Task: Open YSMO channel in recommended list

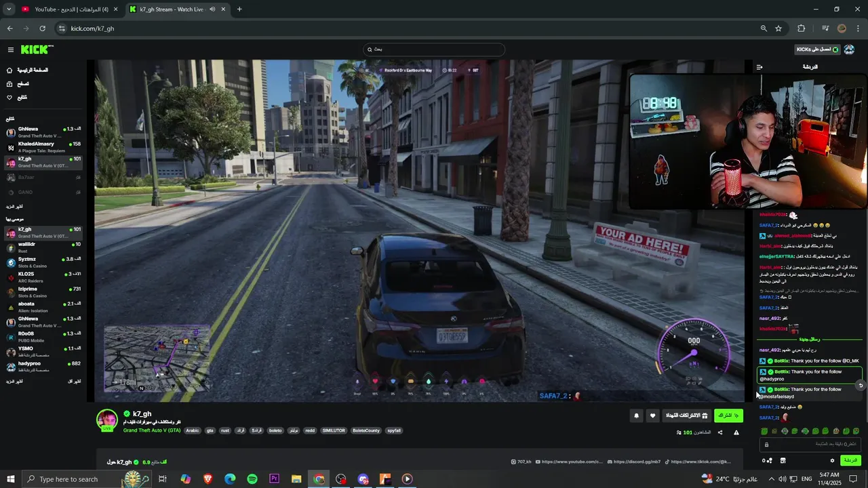Action: point(43,352)
